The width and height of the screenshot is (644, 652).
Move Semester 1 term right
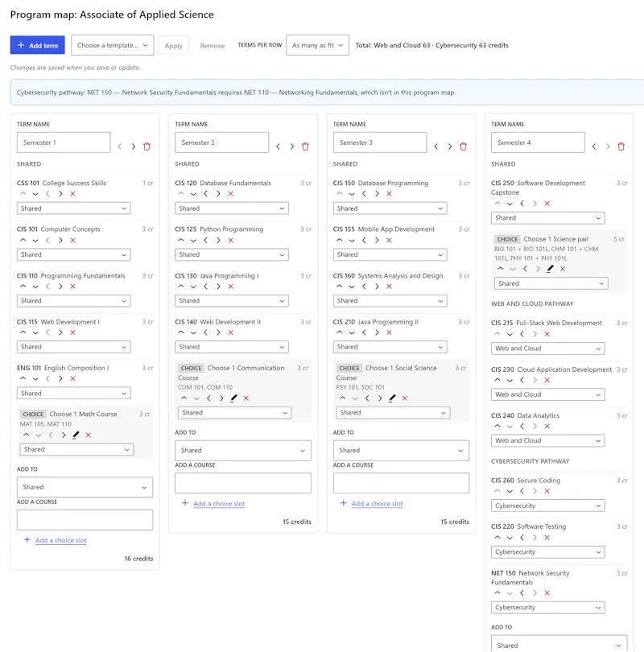pyautogui.click(x=134, y=146)
